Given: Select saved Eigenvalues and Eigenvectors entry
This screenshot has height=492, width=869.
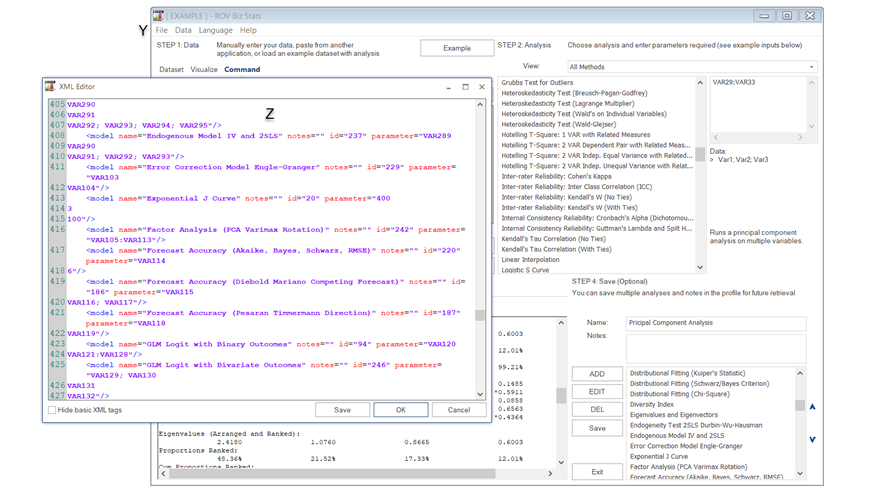Looking at the screenshot, I should 673,415.
